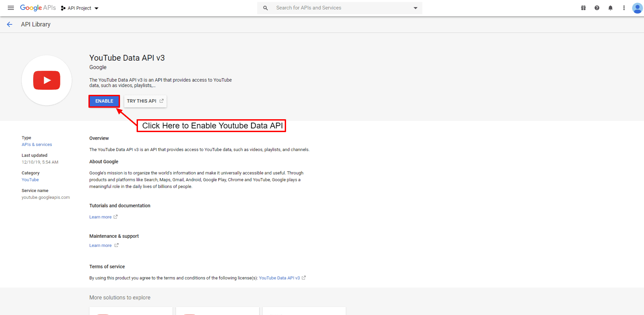Click the account avatar
Screen dimensions: 644x315
637,8
